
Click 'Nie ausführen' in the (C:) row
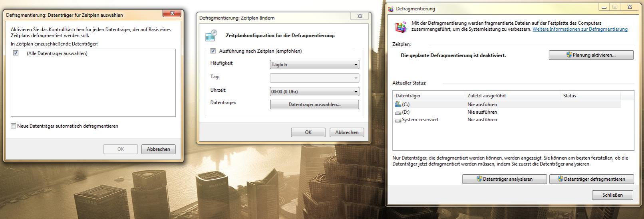click(x=482, y=105)
